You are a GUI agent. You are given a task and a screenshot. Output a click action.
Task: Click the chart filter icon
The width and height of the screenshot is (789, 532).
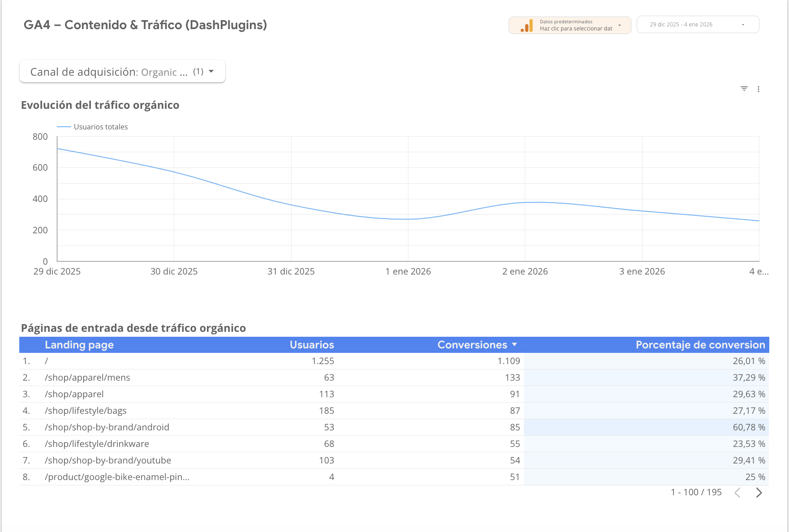(744, 89)
